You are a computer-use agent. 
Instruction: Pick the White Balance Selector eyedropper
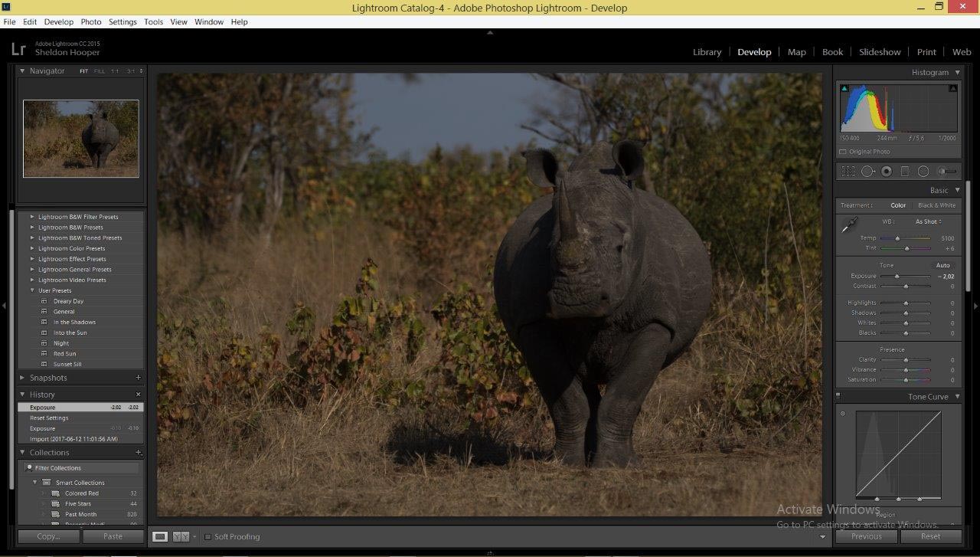(x=848, y=226)
